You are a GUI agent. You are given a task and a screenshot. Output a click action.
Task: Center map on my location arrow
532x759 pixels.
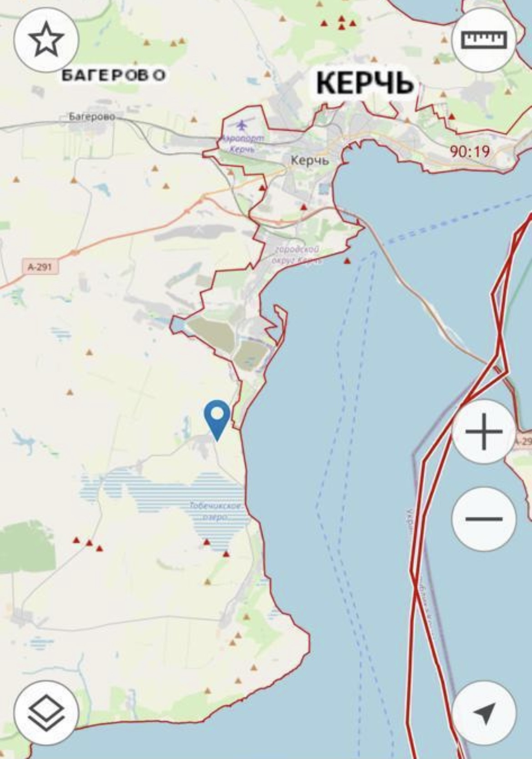click(484, 713)
